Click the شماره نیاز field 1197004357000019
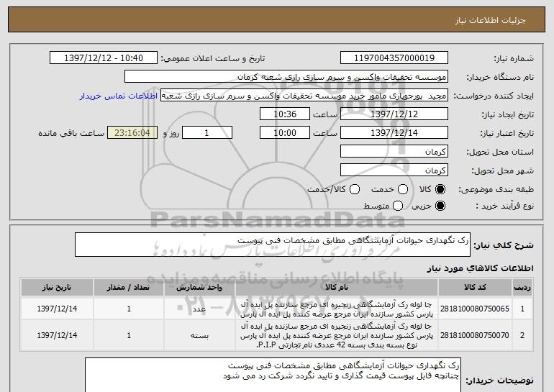Image resolution: width=554 pixels, height=392 pixels. coord(394,58)
